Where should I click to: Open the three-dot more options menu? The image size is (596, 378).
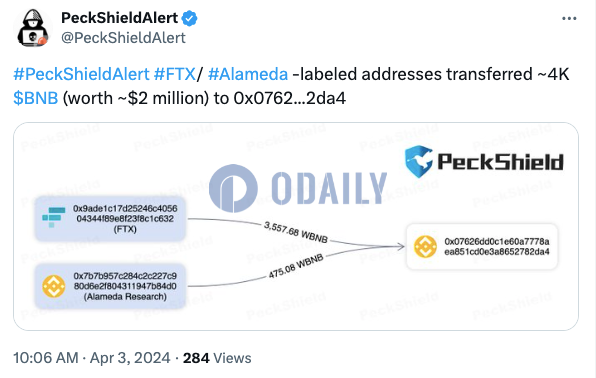coord(569,18)
